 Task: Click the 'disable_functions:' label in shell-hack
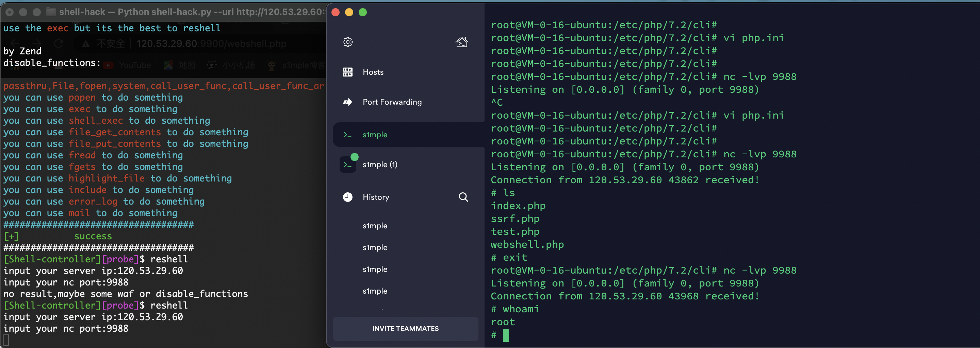(x=52, y=63)
